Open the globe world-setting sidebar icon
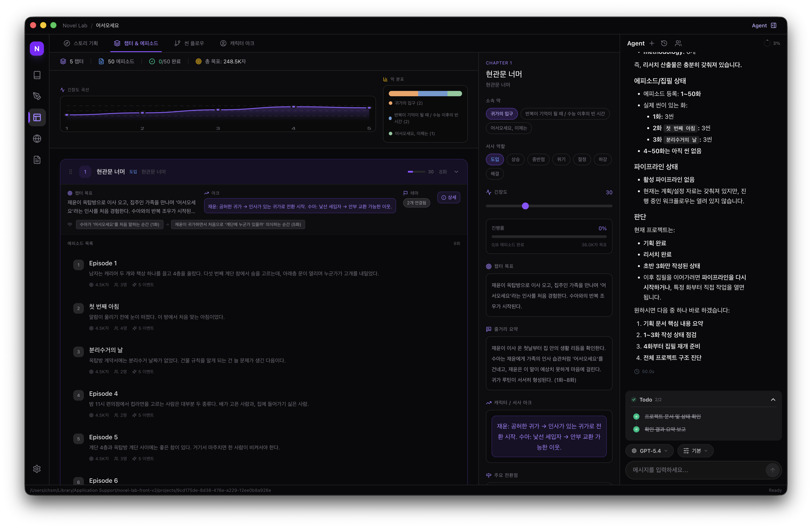 (x=37, y=139)
